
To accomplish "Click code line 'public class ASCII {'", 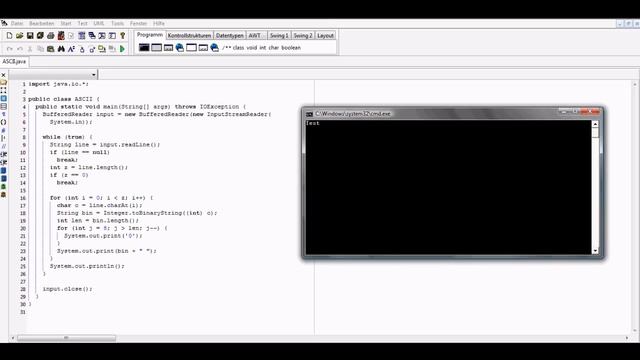I will tap(64, 99).
